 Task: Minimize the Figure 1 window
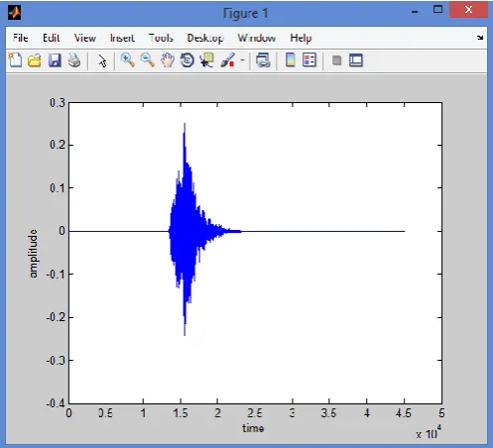tap(415, 12)
